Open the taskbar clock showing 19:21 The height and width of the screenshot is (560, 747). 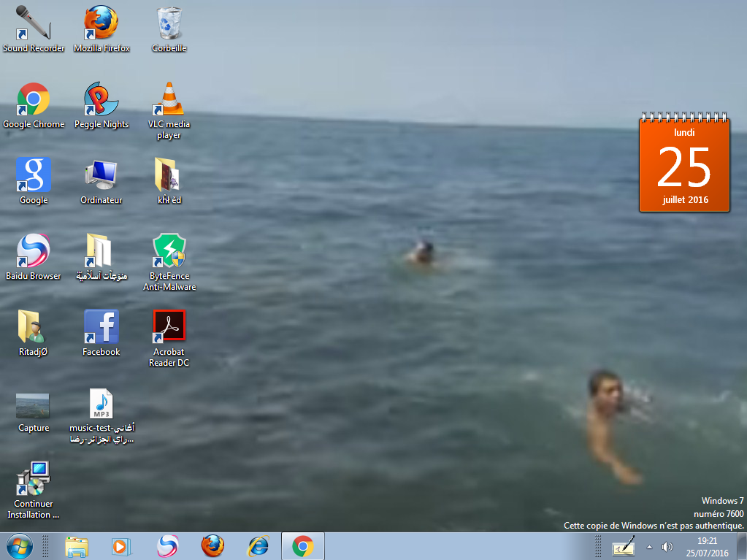coord(708,546)
